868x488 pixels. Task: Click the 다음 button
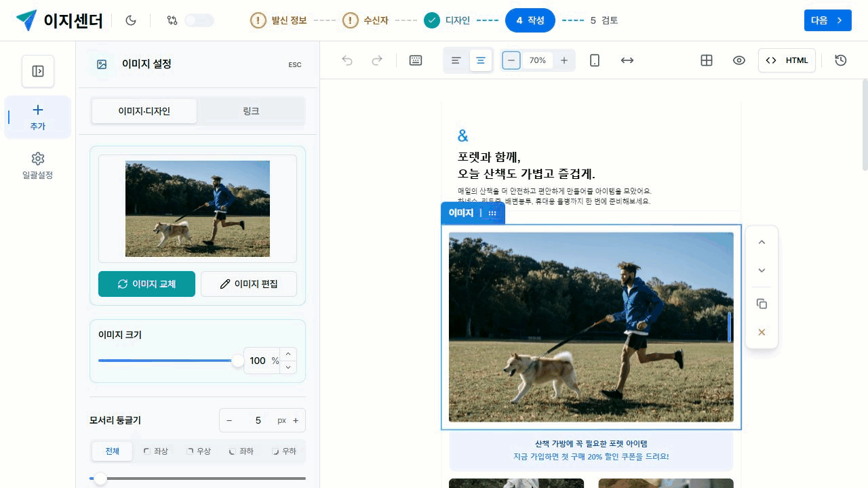point(827,20)
